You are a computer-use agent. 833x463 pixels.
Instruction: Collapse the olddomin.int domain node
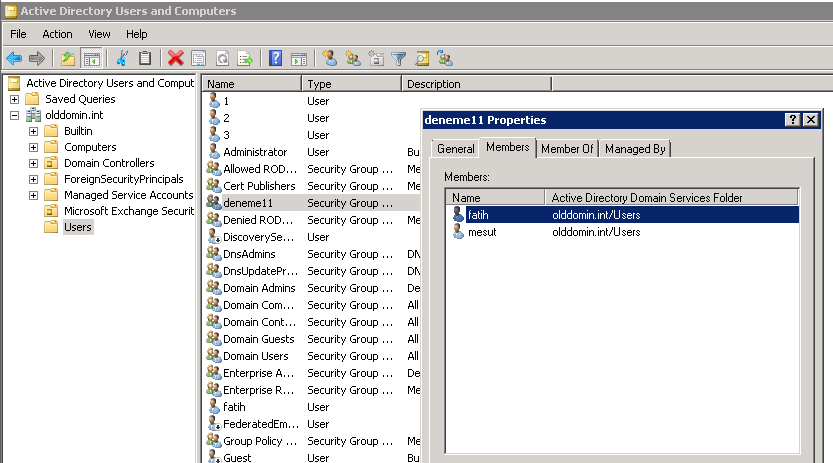[x=14, y=115]
